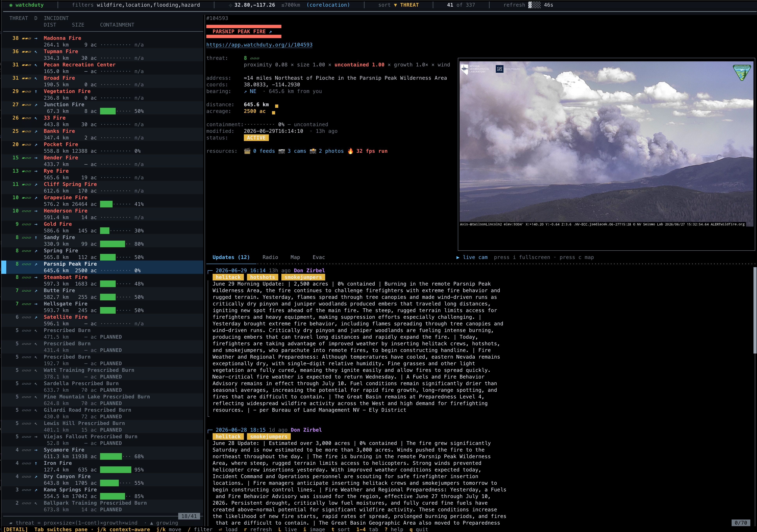Click Vegetation Fire's upward direction arrow

tap(36, 91)
